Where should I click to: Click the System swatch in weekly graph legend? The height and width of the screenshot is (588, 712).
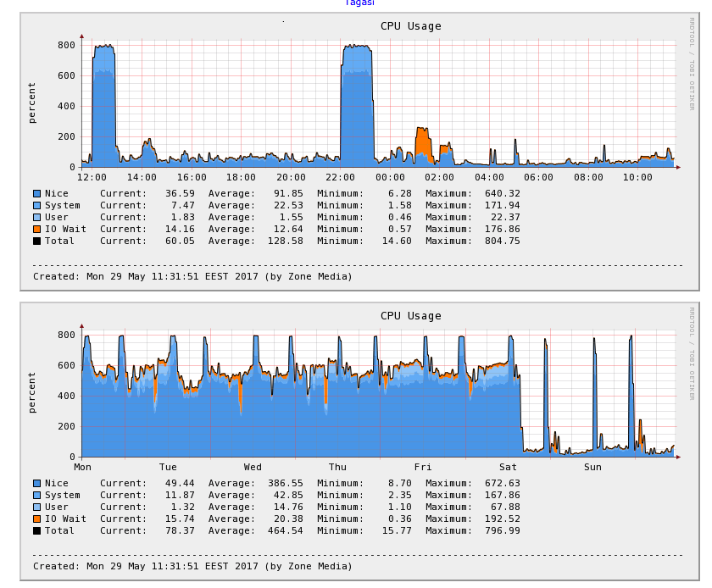click(x=36, y=496)
